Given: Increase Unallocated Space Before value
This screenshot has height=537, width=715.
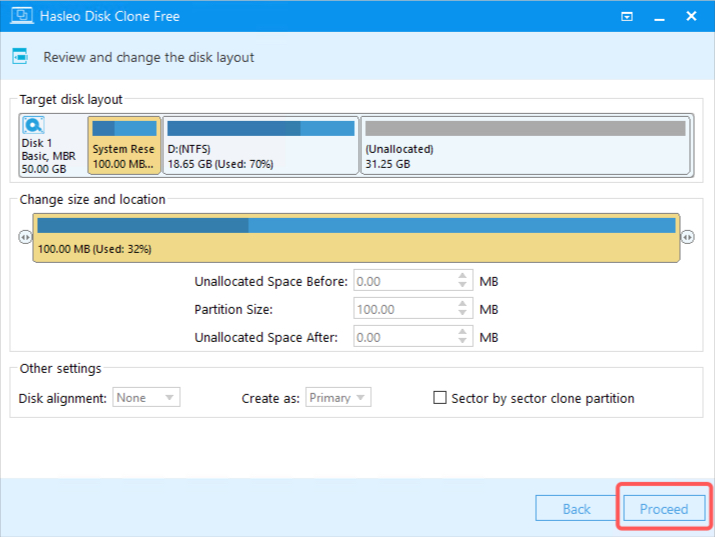Looking at the screenshot, I should point(462,276).
